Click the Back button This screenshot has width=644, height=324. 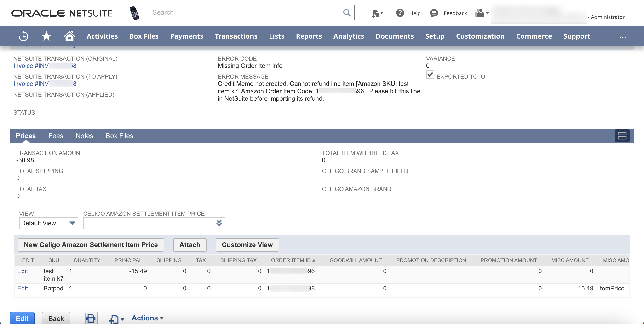[56, 318]
